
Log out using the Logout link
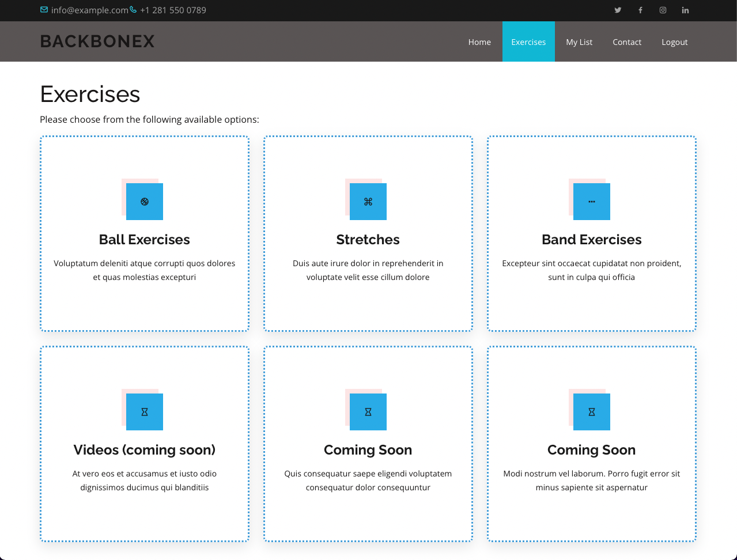tap(674, 42)
